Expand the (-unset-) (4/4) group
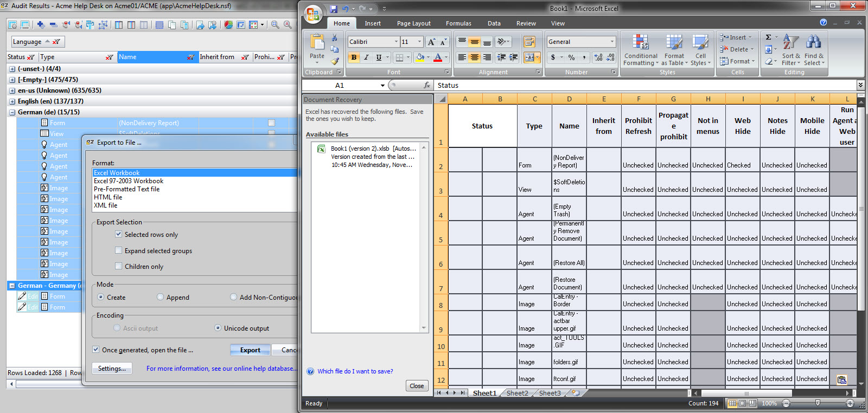Viewport: 868px width, 413px height. click(12, 69)
